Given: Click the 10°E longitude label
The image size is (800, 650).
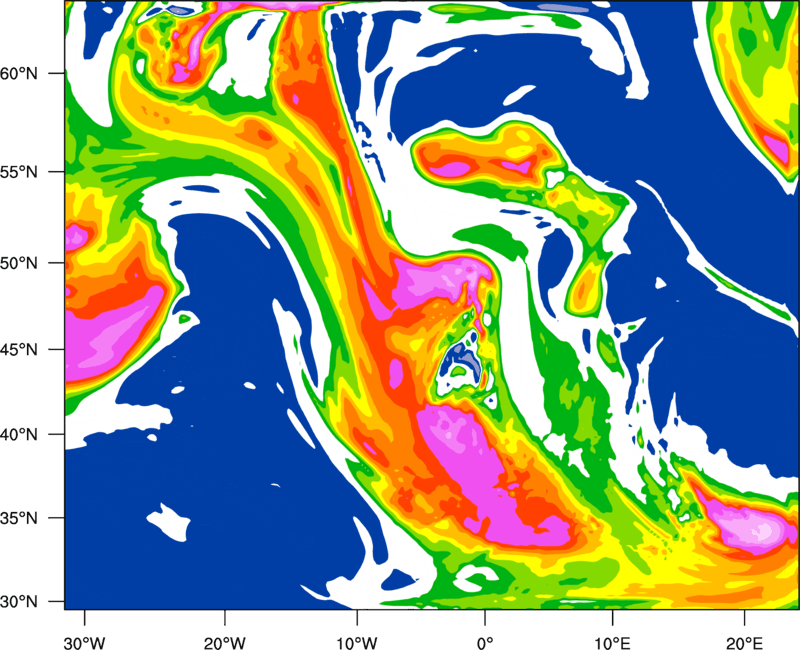Looking at the screenshot, I should tap(612, 643).
